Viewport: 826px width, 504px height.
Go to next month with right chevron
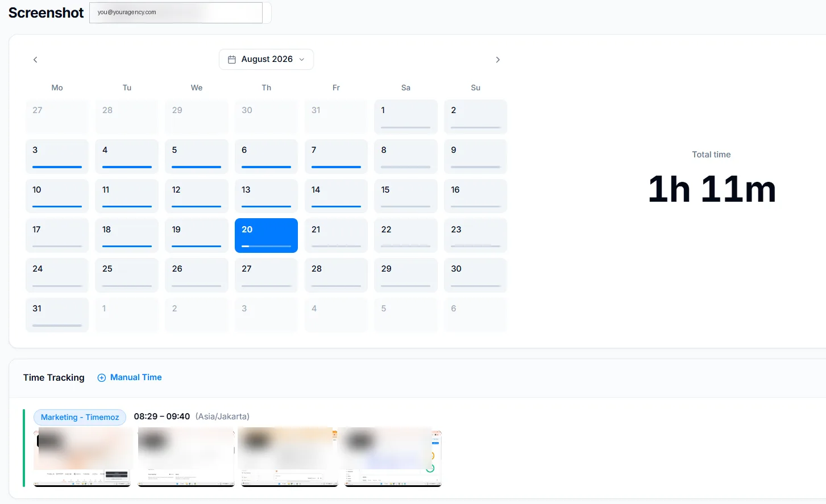pyautogui.click(x=497, y=60)
